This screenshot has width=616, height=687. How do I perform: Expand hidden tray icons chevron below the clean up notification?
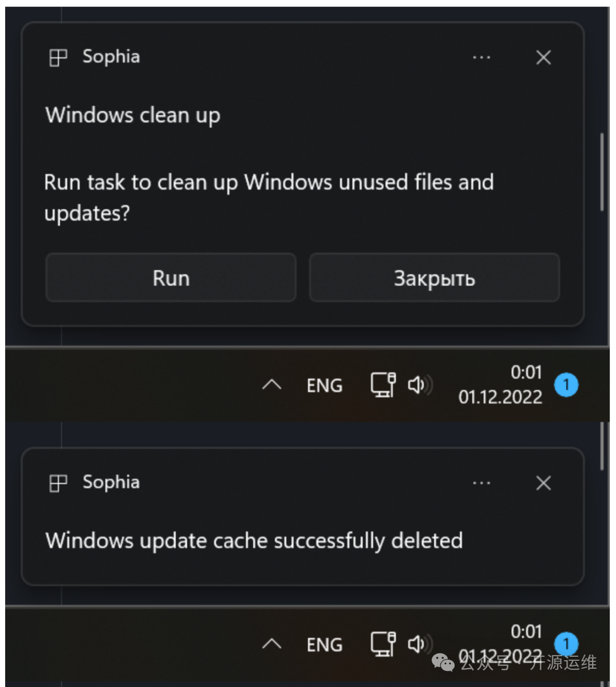click(x=271, y=385)
